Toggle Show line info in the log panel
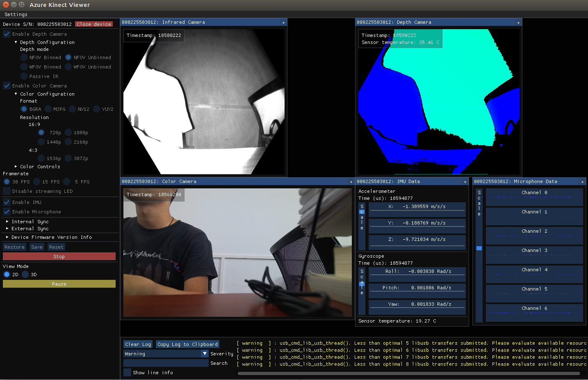 coord(127,372)
